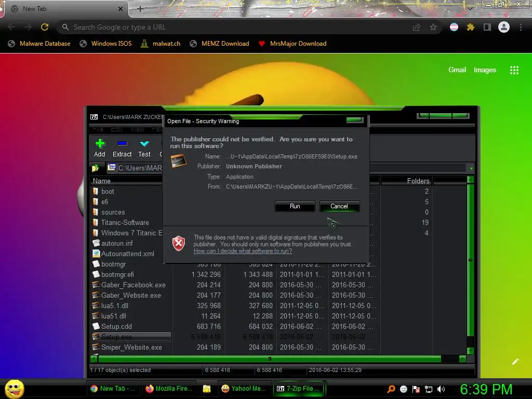Screen dimensions: 532x399
Task: Open the 7-Zip address bar dropdown arrow
Action: (x=471, y=168)
